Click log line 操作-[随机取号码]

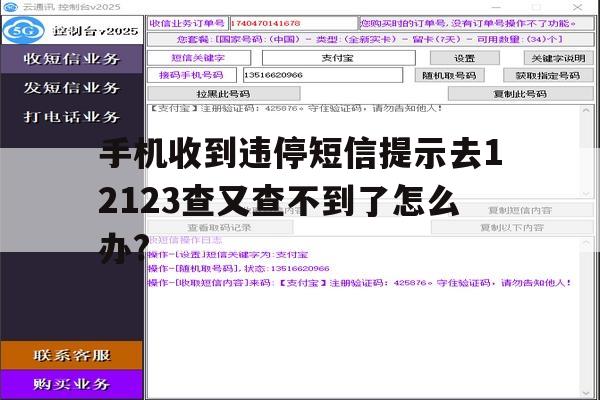(x=238, y=268)
